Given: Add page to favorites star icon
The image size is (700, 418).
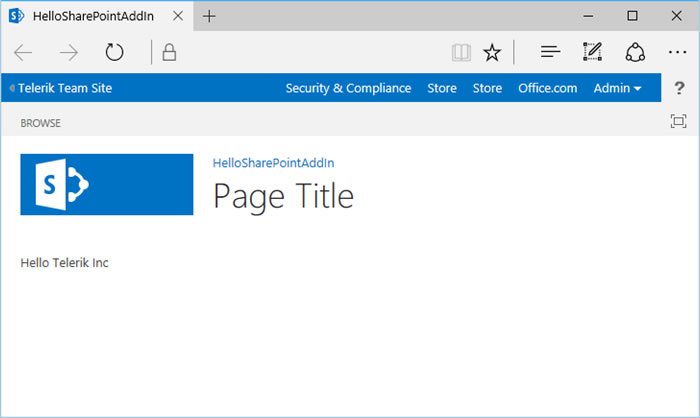Looking at the screenshot, I should click(492, 52).
